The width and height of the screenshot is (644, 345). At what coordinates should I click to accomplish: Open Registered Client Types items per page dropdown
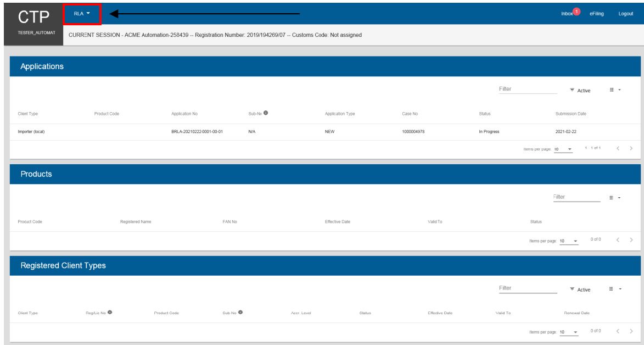point(569,332)
